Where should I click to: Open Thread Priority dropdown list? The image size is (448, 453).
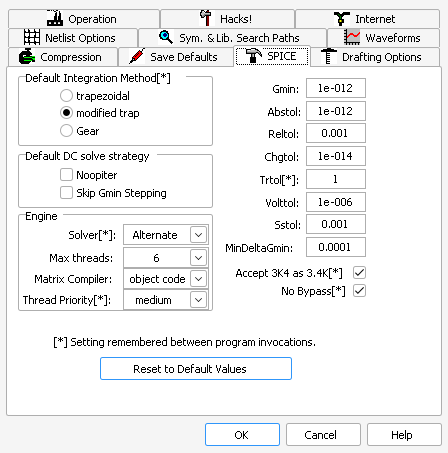click(x=166, y=300)
